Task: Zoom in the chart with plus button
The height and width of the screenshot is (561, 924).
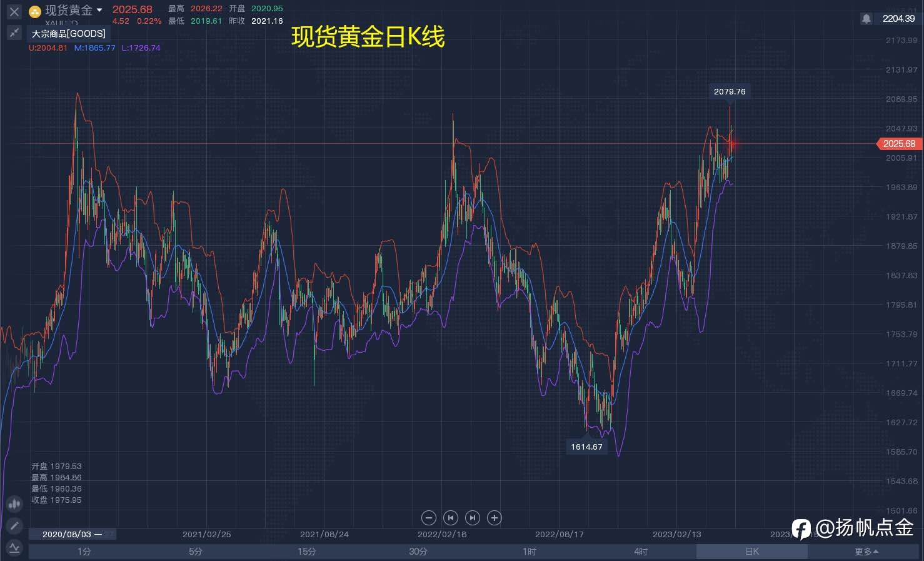Action: pos(495,518)
